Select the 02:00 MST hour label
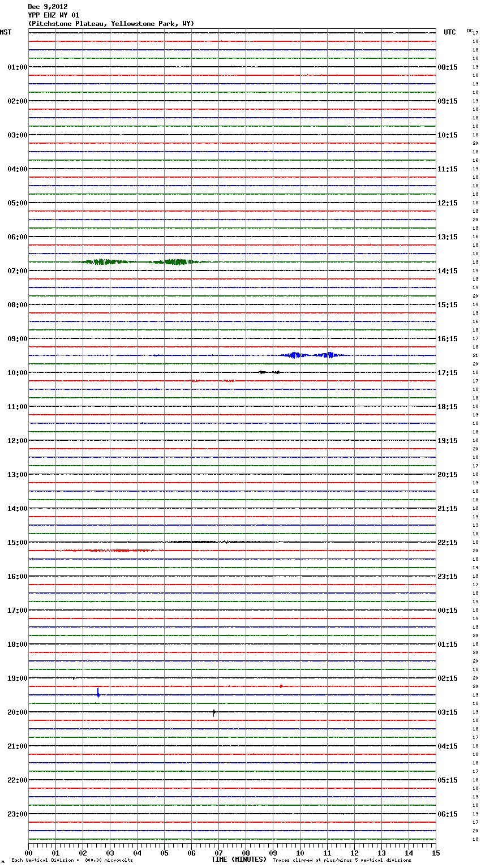The image size is (481, 868). click(18, 101)
